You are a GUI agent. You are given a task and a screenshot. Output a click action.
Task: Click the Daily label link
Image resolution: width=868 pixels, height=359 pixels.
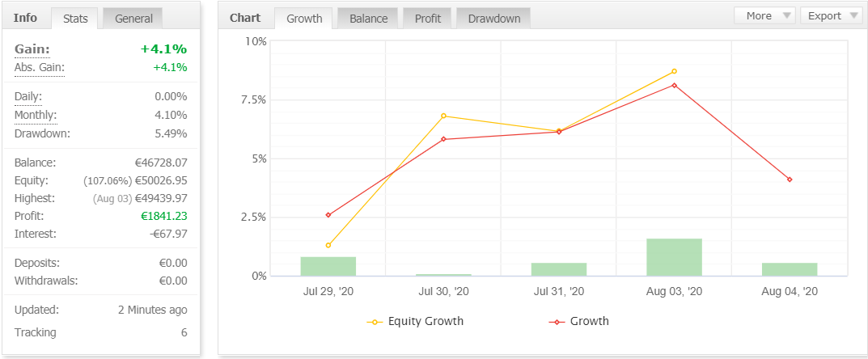28,97
